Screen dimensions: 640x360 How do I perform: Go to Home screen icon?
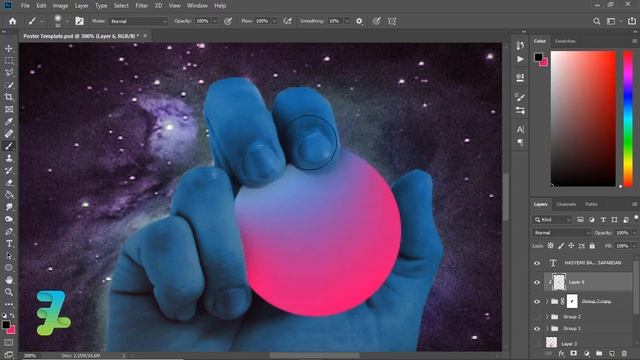pos(13,21)
